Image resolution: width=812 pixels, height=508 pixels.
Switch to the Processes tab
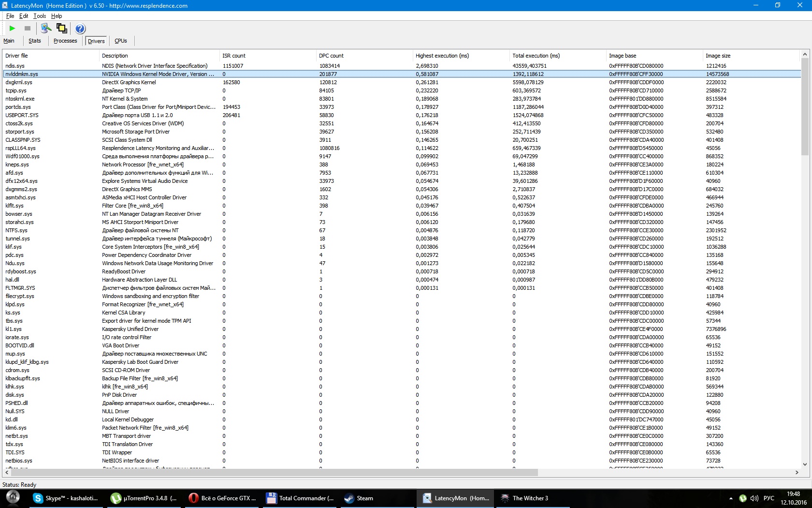click(65, 41)
